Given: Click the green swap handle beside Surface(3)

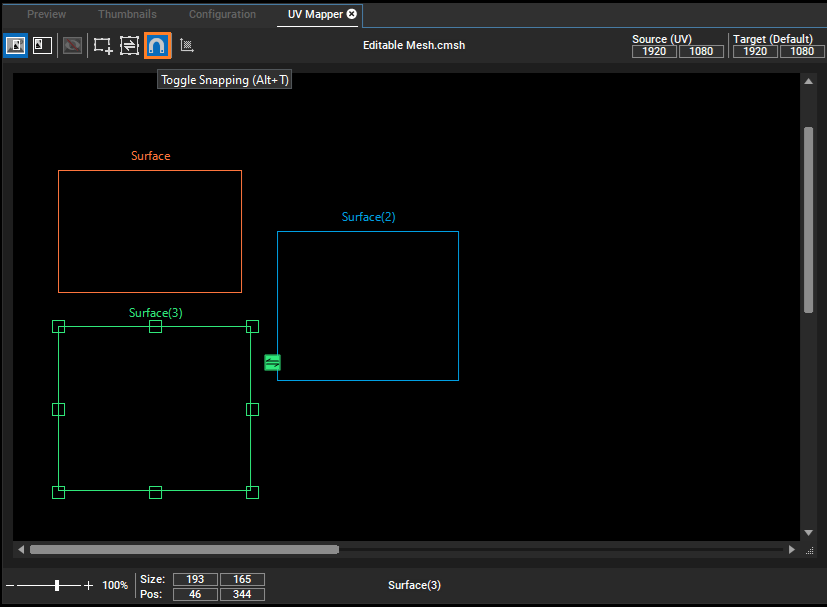Looking at the screenshot, I should pos(272,362).
